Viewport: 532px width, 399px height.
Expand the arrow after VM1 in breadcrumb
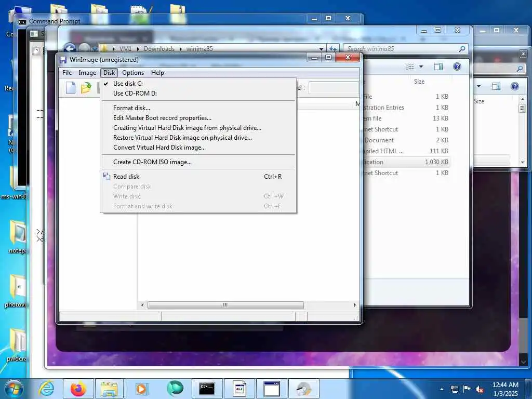tap(138, 49)
